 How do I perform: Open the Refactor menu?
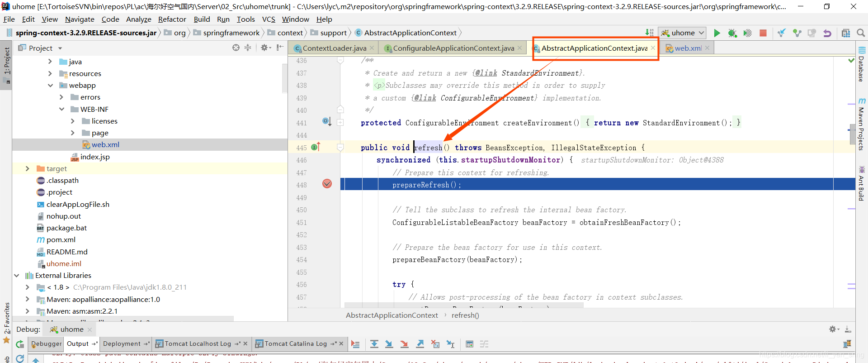(172, 19)
